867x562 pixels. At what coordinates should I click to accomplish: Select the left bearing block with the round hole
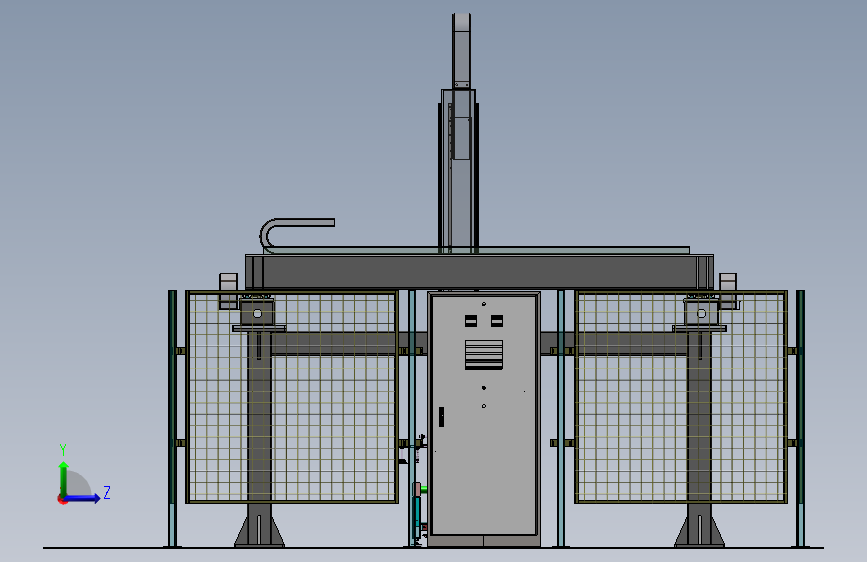257,313
